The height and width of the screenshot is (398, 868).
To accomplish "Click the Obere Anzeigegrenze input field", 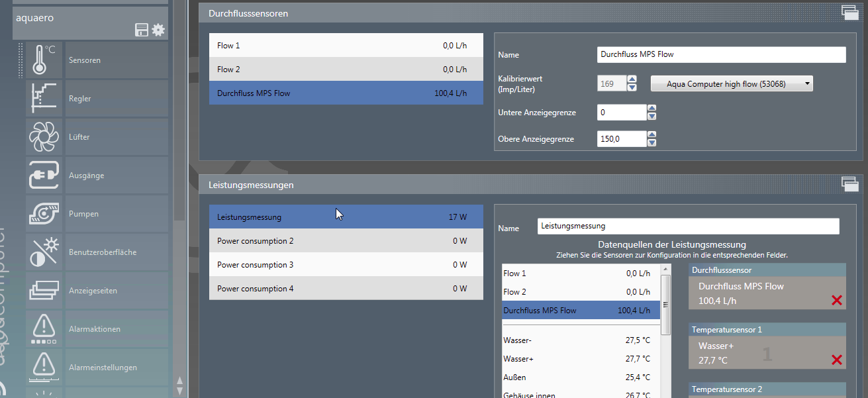I will [622, 139].
